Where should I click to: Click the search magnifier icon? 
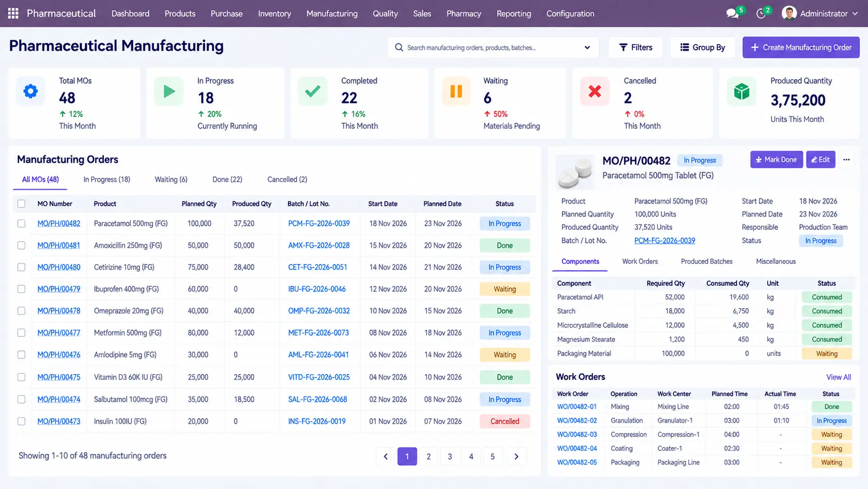click(x=399, y=47)
